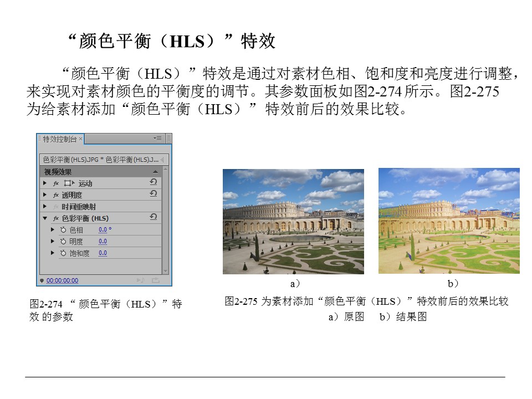
Task: Select the 时间重映射 effect label
Action: point(79,207)
